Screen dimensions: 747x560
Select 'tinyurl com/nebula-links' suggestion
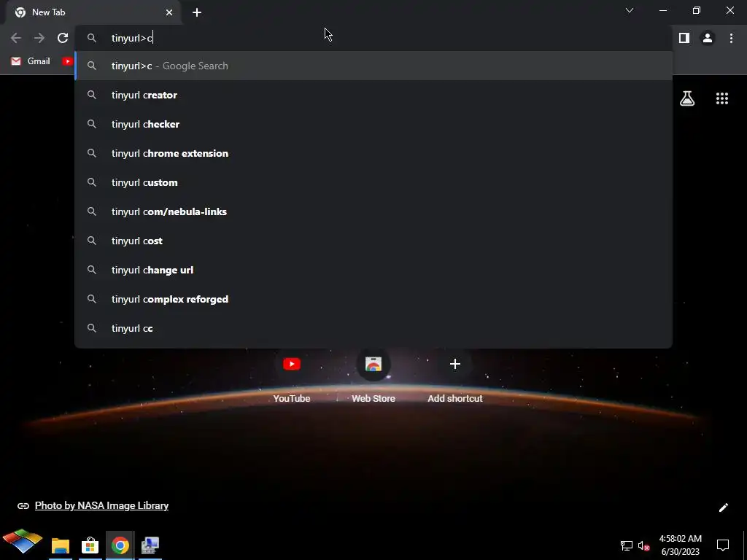pos(373,211)
